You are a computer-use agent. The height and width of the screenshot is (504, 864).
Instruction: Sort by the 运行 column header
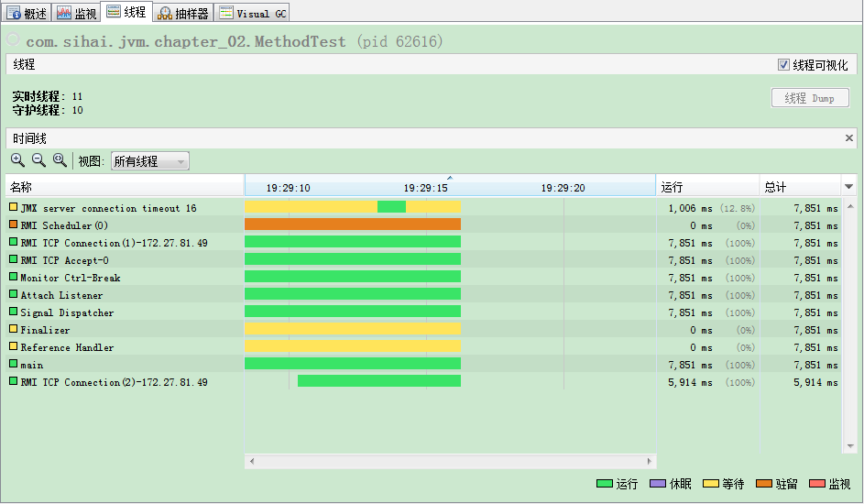pyautogui.click(x=707, y=187)
